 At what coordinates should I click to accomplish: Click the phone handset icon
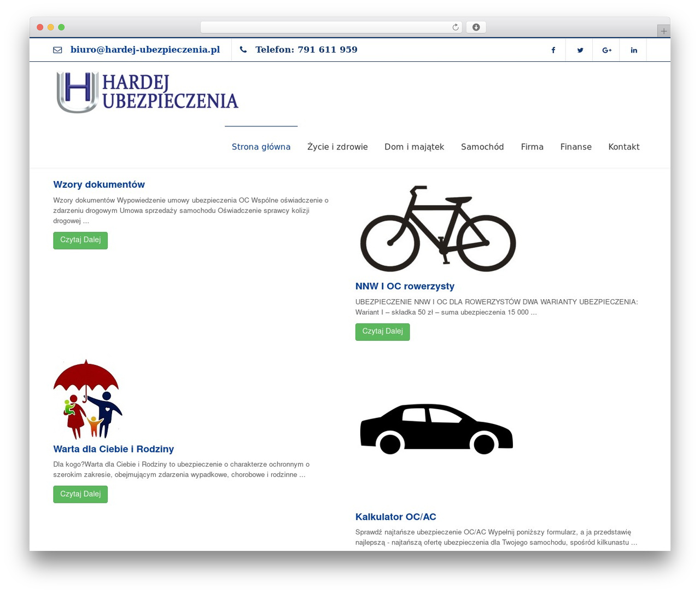pos(243,50)
